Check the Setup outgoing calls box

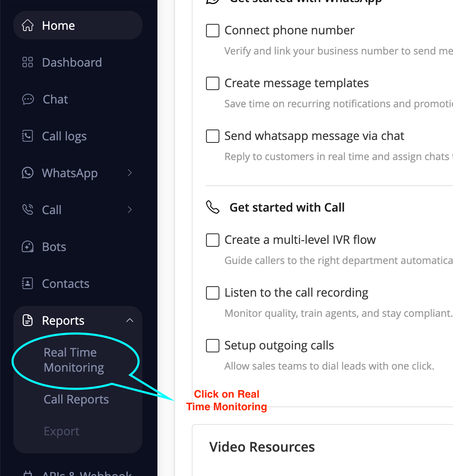[213, 346]
